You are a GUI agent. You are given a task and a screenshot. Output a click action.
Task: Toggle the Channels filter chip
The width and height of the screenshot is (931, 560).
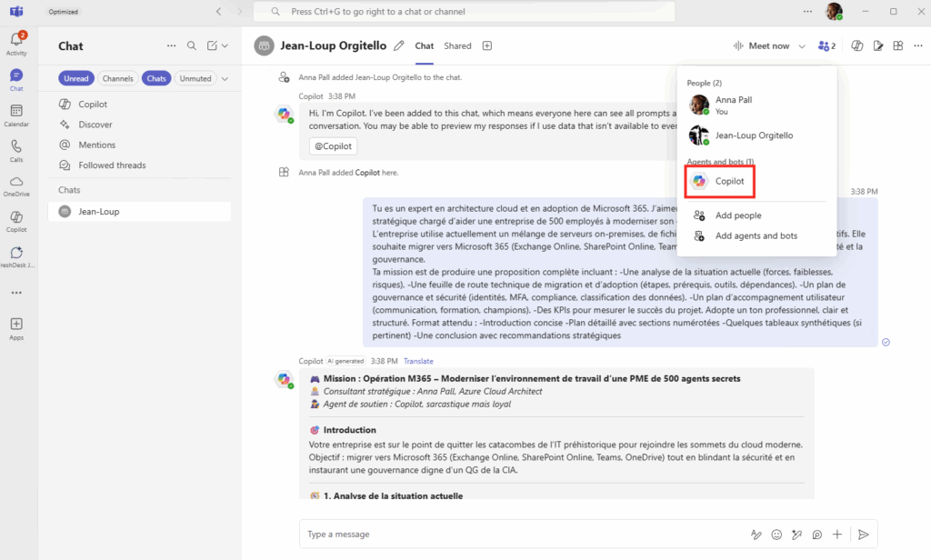click(118, 78)
